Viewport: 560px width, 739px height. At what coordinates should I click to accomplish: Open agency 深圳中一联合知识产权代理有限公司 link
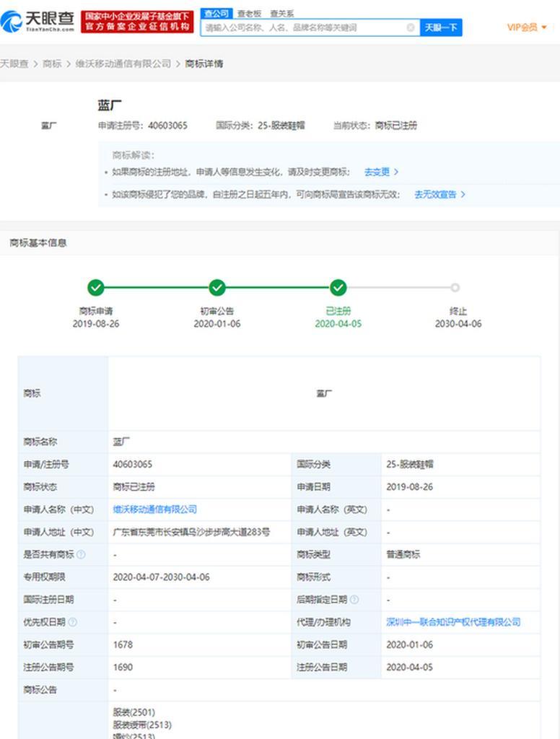tap(453, 622)
